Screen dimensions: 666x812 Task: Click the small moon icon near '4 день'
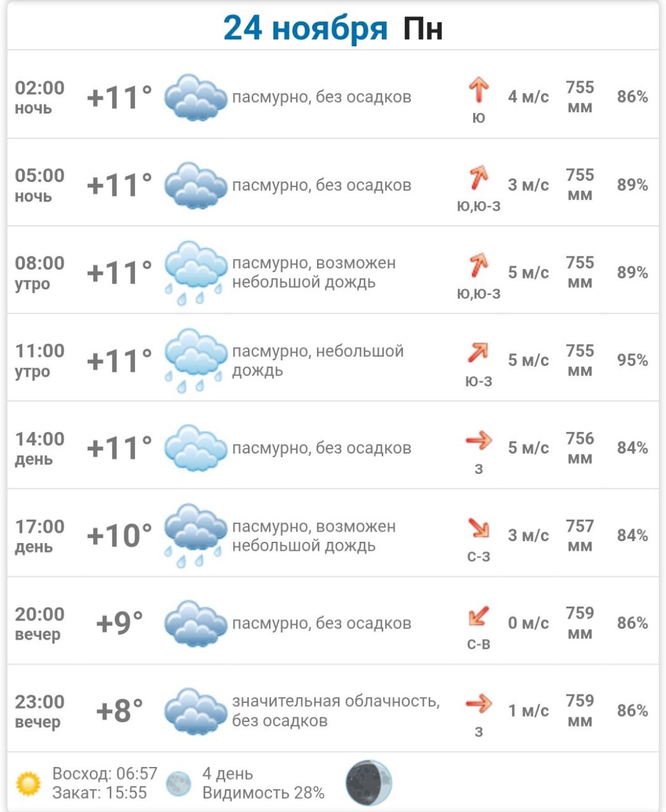pyautogui.click(x=178, y=783)
